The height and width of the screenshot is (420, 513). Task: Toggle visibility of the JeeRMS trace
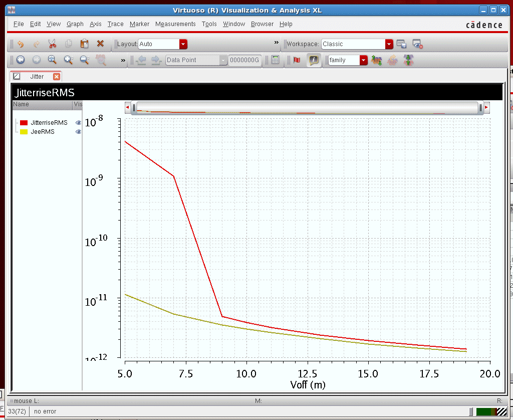78,131
